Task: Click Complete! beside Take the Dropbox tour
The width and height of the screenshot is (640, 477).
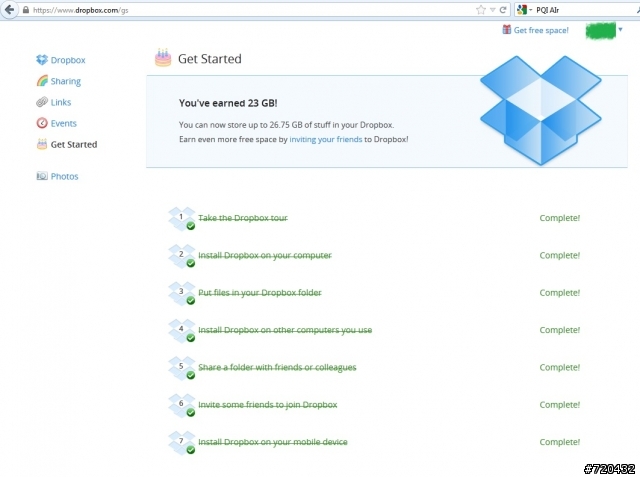Action: click(560, 218)
